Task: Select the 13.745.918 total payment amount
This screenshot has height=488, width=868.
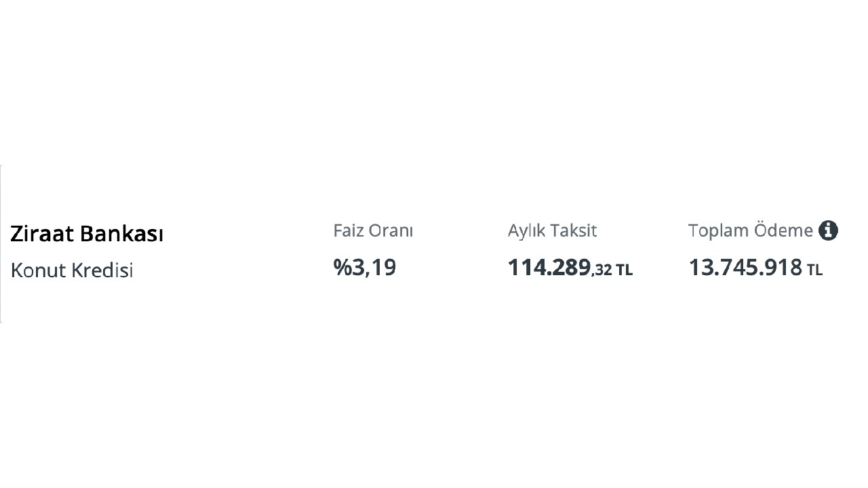Action: tap(745, 268)
